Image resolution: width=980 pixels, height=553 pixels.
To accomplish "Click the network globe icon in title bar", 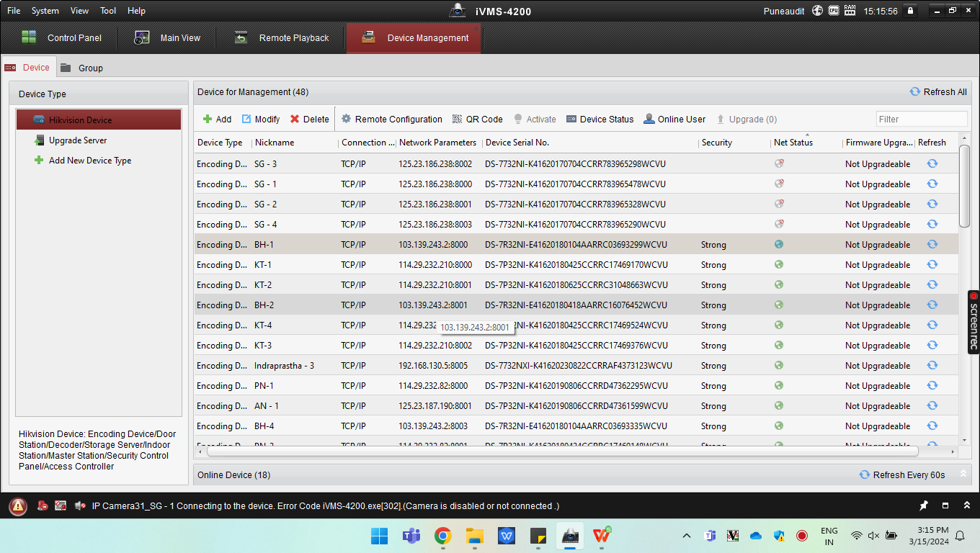I will (x=817, y=11).
